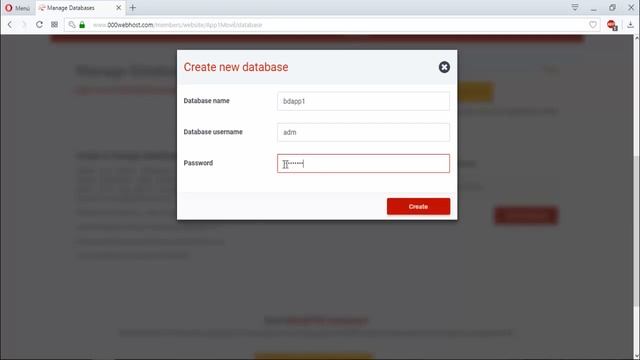Image resolution: width=640 pixels, height=360 pixels.
Task: Restore down the Opera window
Action: tap(612, 8)
